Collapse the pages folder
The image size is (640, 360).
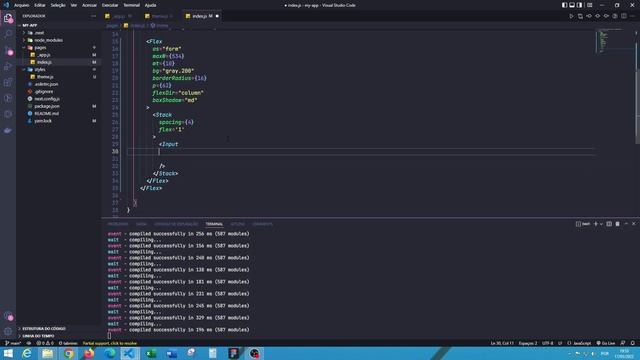pos(40,47)
